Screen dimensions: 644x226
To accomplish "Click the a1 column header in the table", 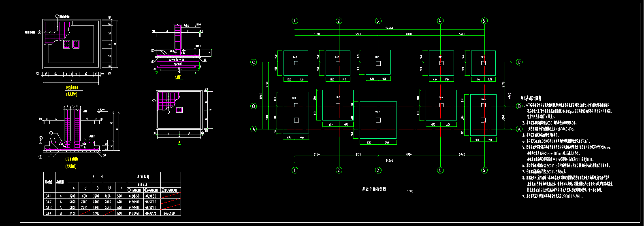I will pyautogui.click(x=86, y=188).
